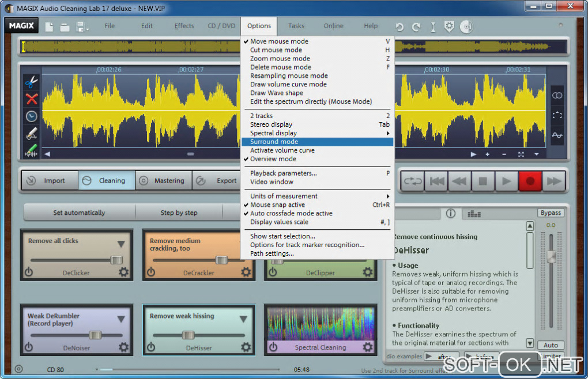Open Weak DeRumbler preset dropdown
This screenshot has width=588, height=379.
point(121,319)
